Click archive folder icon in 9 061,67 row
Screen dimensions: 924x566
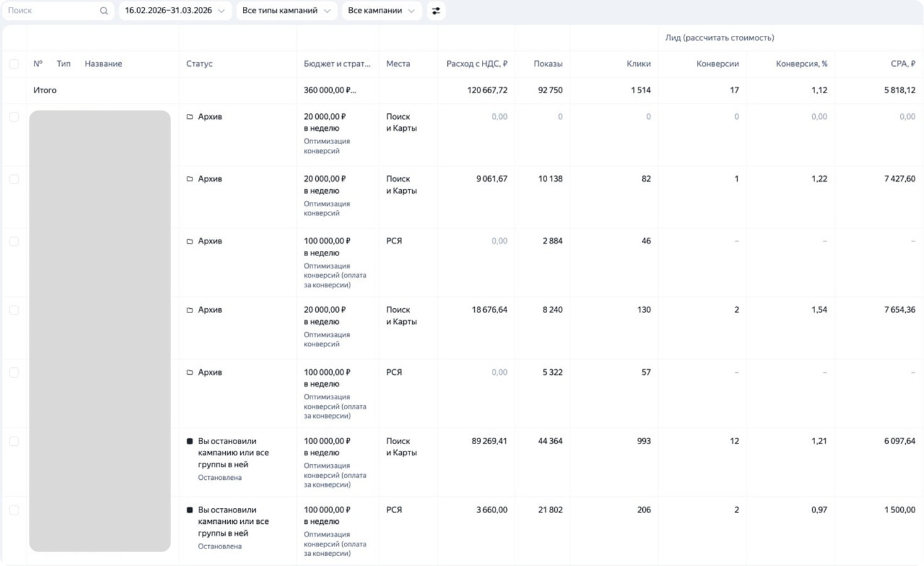(x=189, y=179)
